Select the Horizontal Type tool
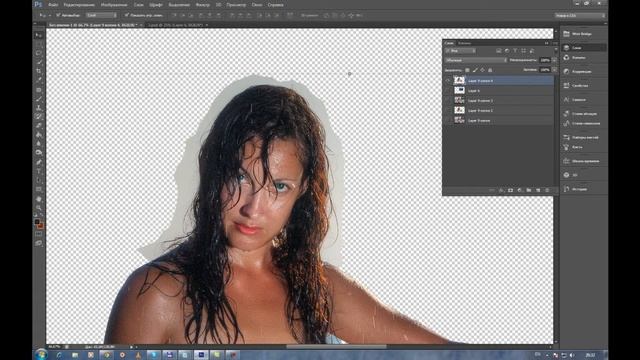This screenshot has height=360, width=640. tap(38, 171)
